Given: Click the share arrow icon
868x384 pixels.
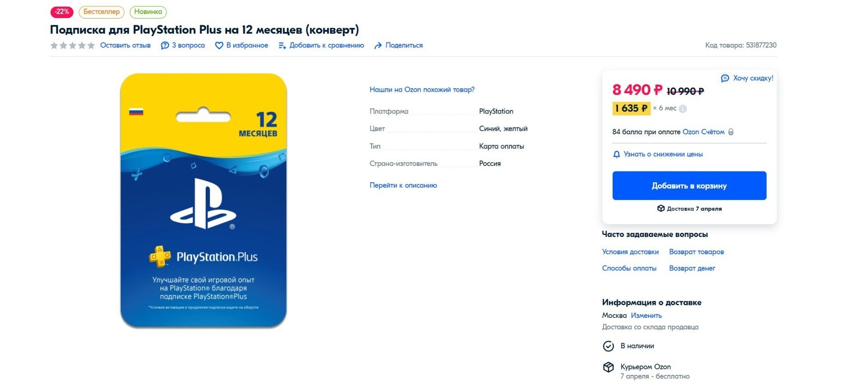Looking at the screenshot, I should (378, 46).
